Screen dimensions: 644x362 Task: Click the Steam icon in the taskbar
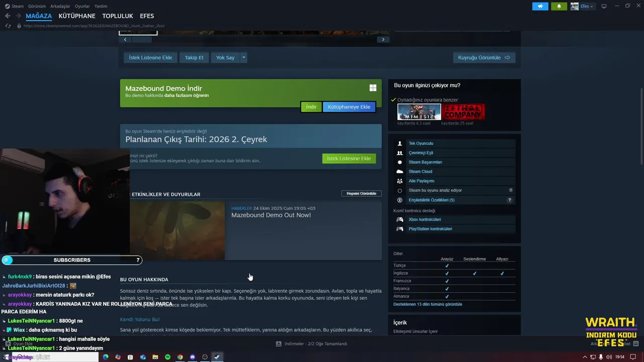(217, 357)
